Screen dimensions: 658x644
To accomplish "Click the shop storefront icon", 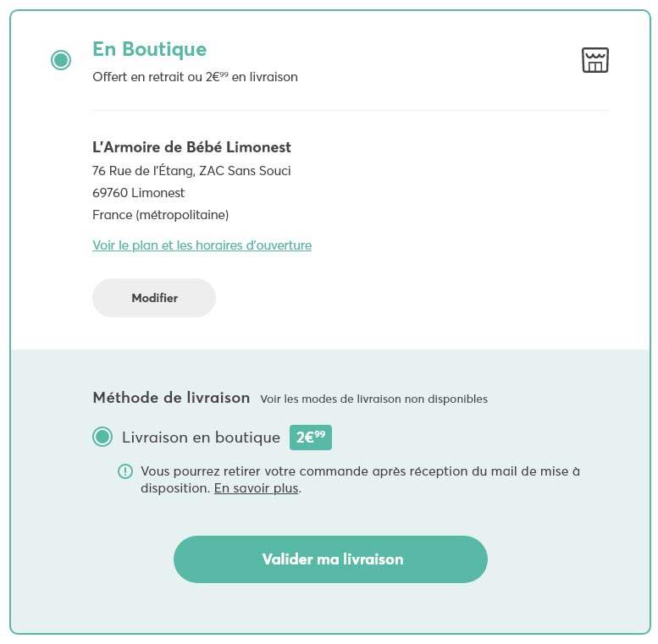I will [x=595, y=60].
